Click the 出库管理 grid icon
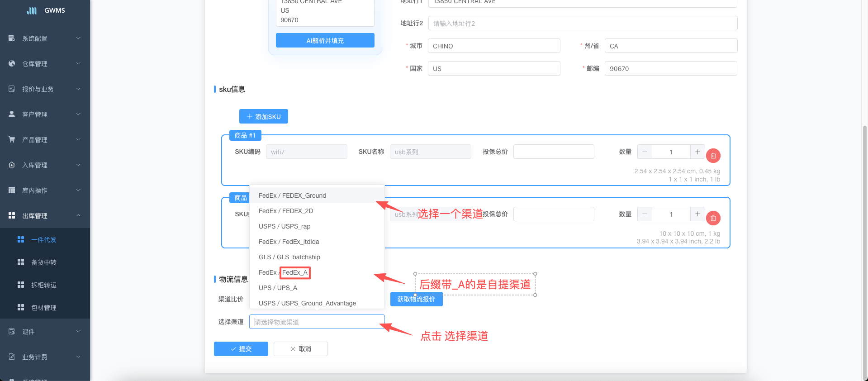 tap(12, 216)
